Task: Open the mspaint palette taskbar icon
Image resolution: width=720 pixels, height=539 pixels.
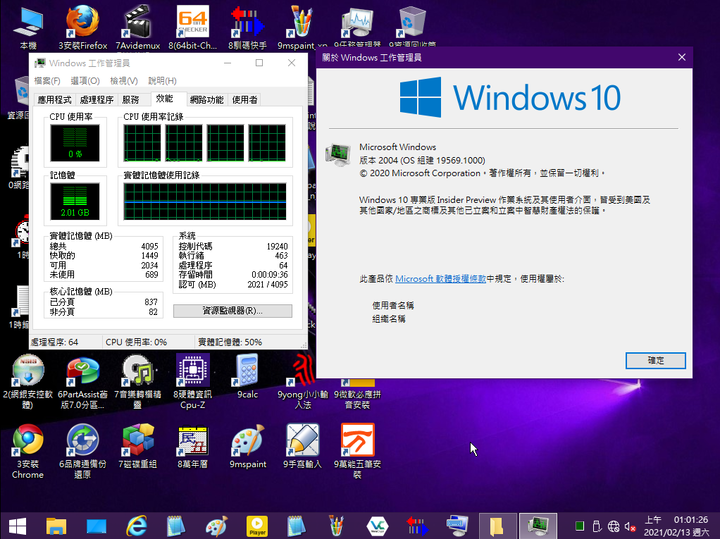Action: (216, 527)
